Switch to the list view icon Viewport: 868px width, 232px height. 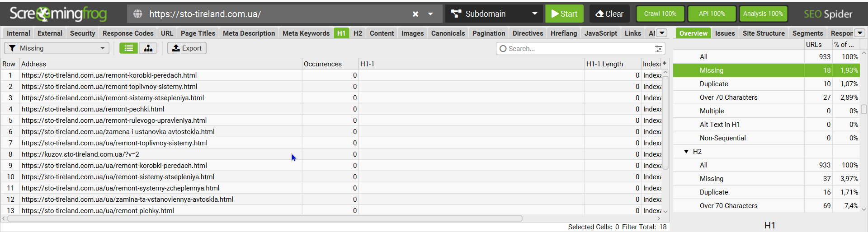(129, 48)
